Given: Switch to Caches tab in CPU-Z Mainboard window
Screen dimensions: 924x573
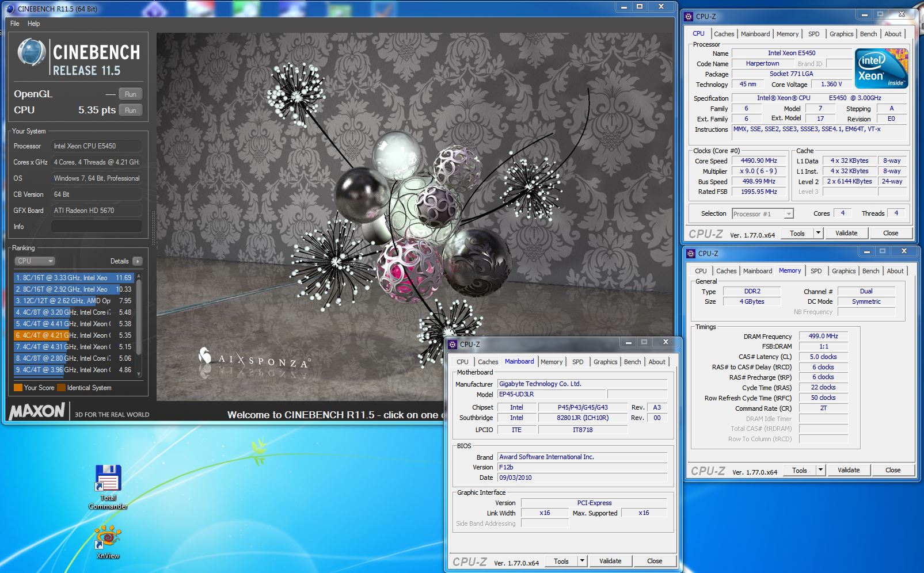Looking at the screenshot, I should [x=488, y=362].
